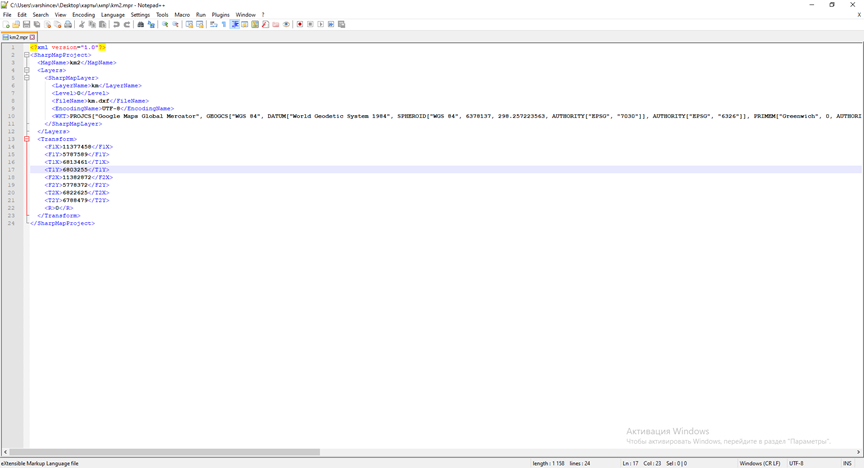Start macro recording with the red record icon

(x=299, y=24)
